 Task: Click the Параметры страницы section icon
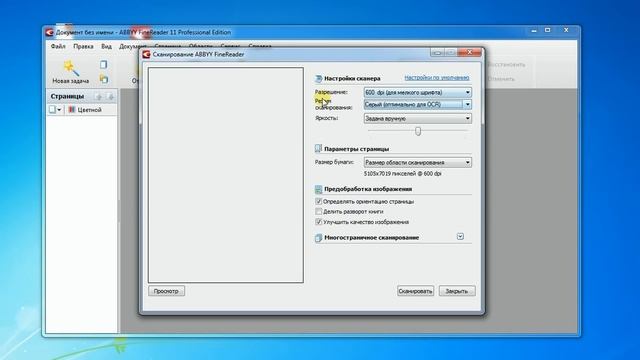pos(318,149)
